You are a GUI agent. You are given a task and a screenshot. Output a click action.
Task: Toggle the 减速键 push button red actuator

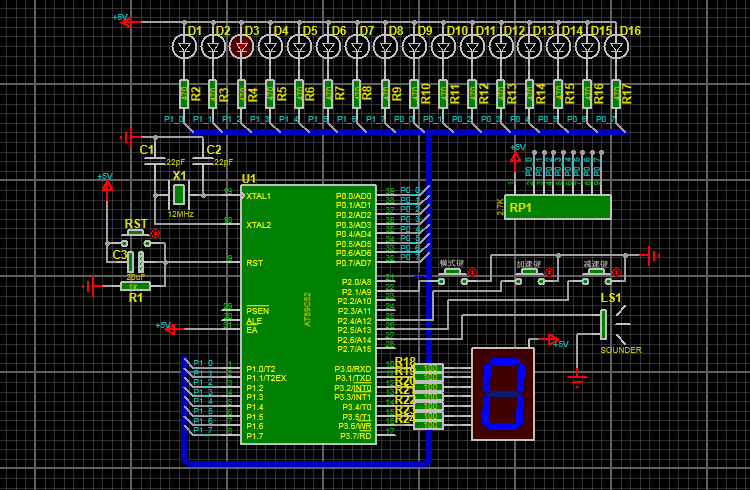pos(617,272)
